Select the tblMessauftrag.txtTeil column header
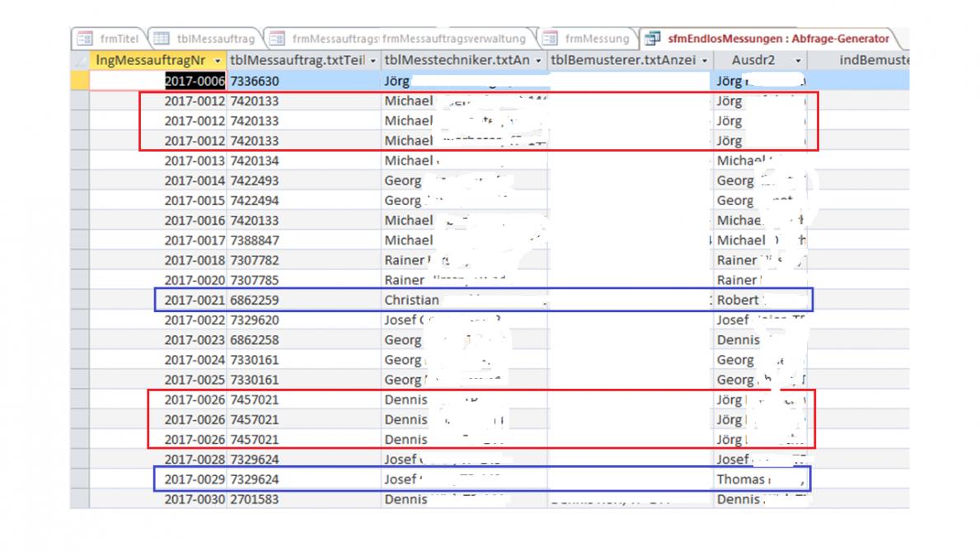 [304, 61]
